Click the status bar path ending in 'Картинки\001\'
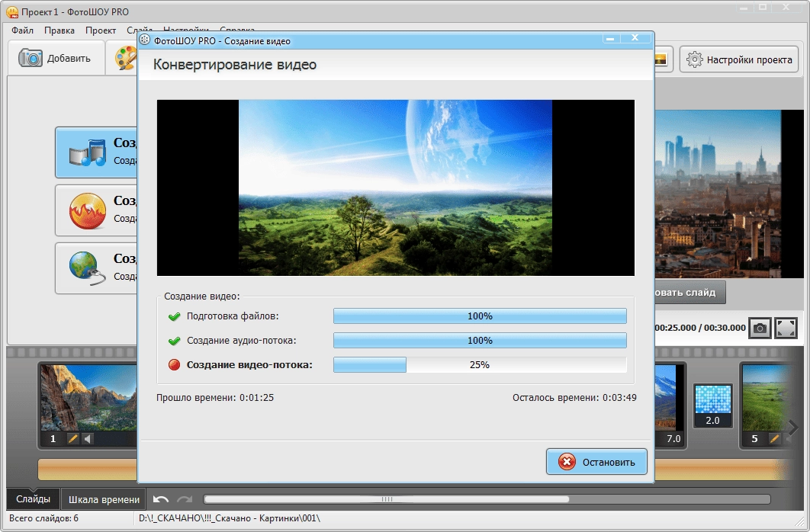Viewport: 810px width, 532px height. [230, 518]
